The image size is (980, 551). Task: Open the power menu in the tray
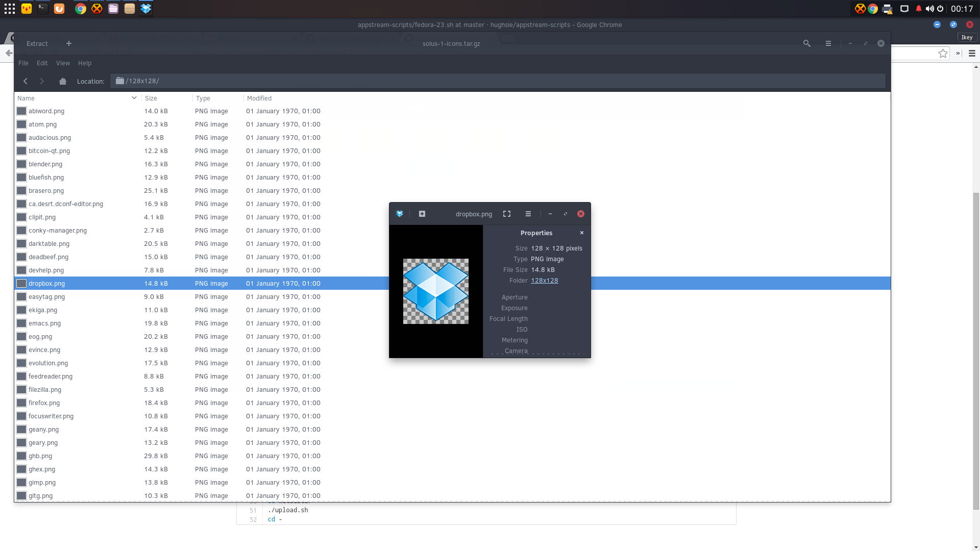[940, 9]
